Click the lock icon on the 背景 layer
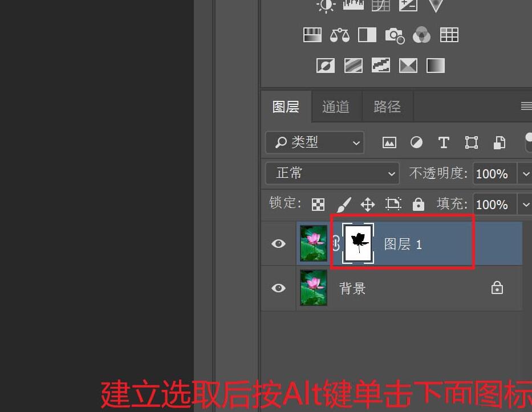 pyautogui.click(x=497, y=288)
